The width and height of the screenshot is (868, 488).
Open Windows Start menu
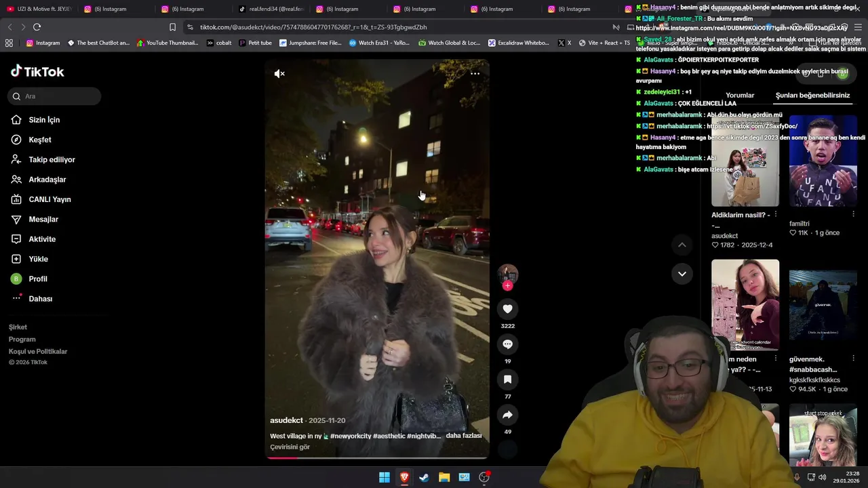[384, 477]
